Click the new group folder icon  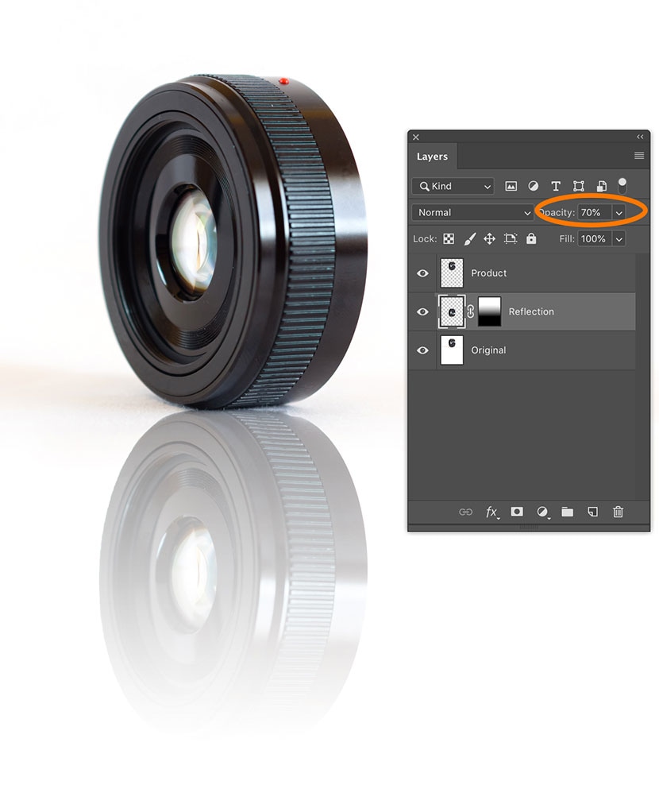567,512
